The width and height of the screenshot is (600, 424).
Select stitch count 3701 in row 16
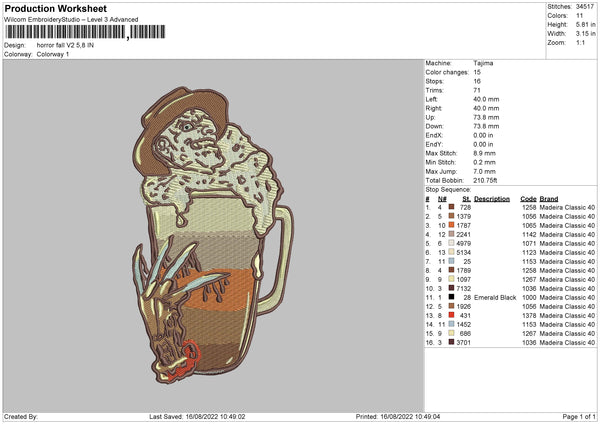coord(463,342)
